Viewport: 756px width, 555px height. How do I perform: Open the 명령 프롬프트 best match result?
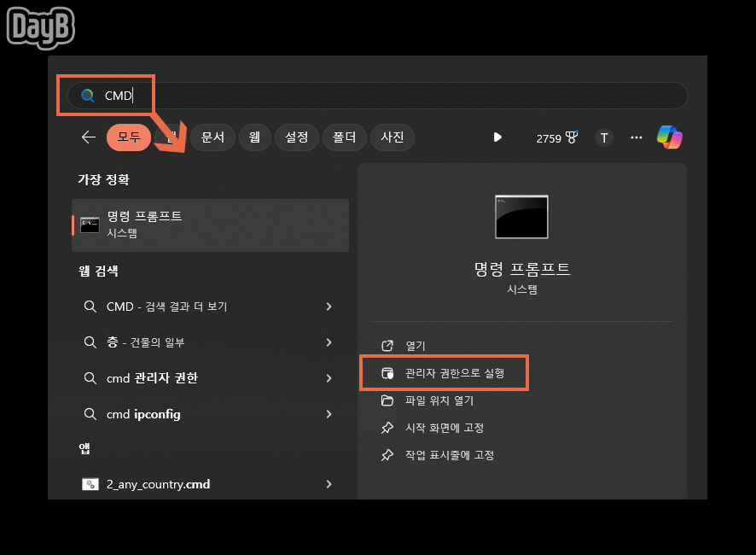coord(210,225)
